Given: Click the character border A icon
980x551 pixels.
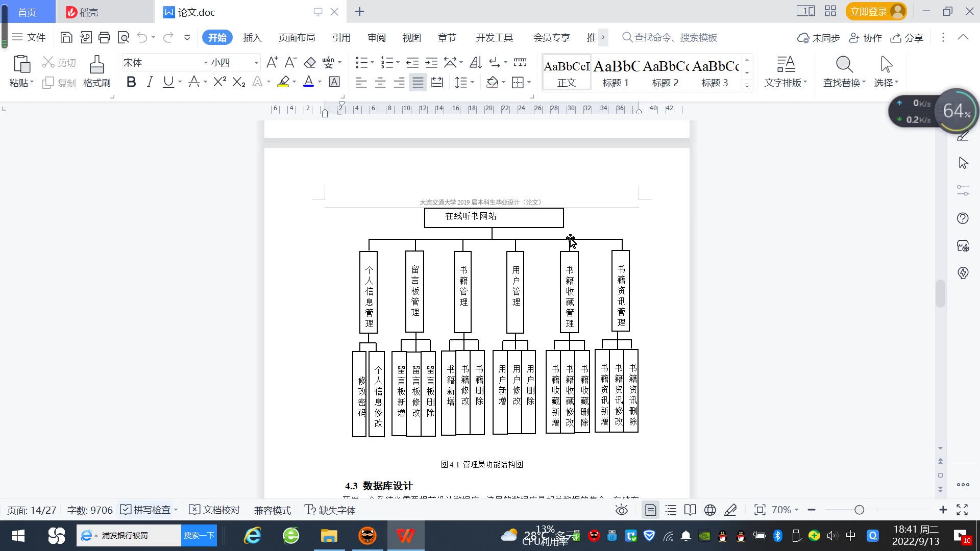Looking at the screenshot, I should tap(334, 82).
